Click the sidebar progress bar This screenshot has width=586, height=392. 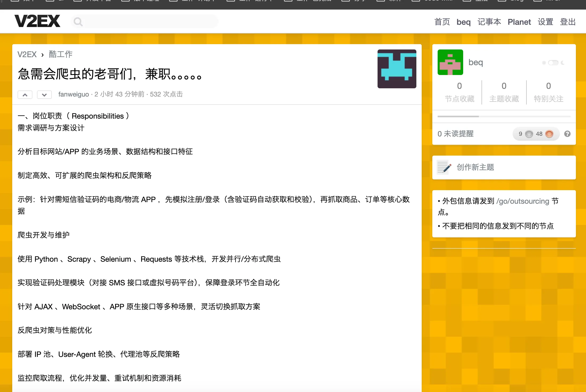504,116
